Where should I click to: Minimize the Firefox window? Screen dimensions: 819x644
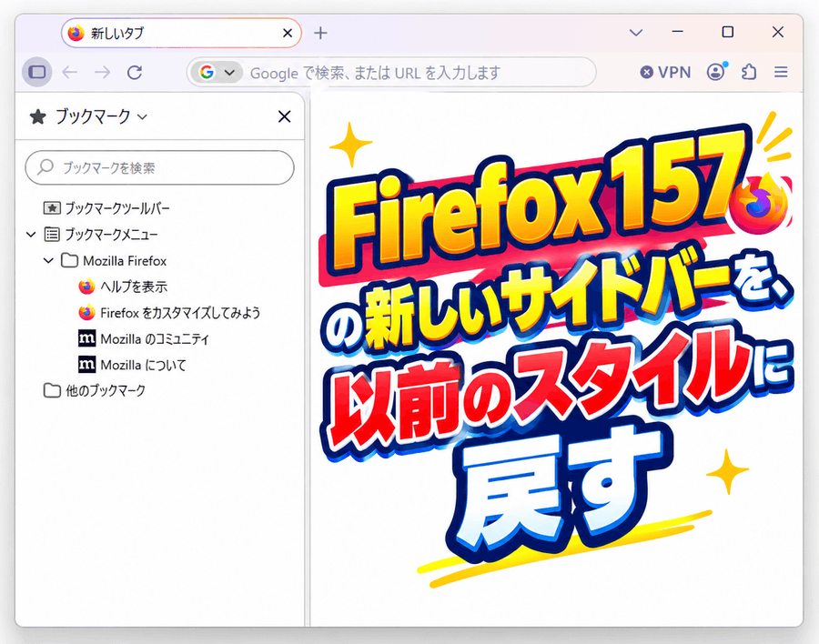point(677,33)
